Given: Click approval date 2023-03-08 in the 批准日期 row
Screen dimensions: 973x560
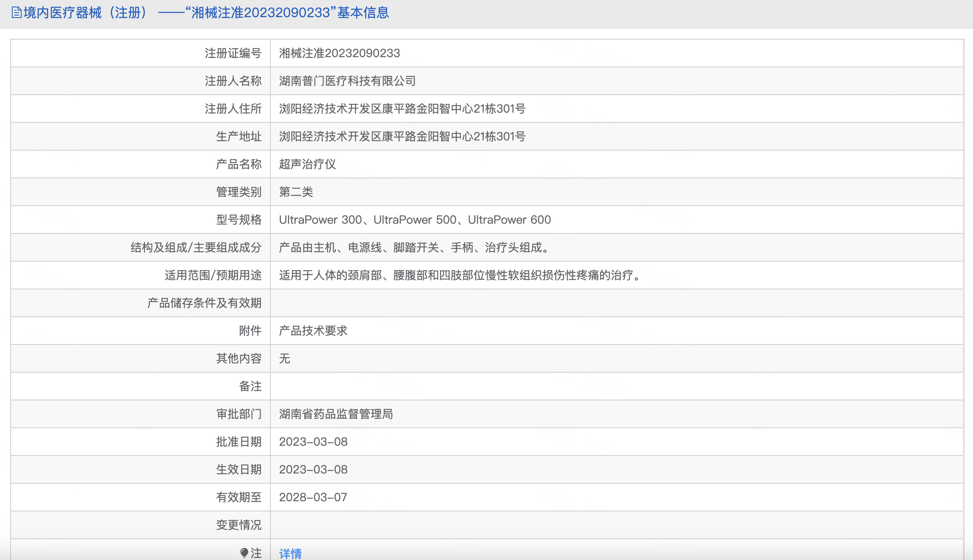Looking at the screenshot, I should (x=313, y=442).
